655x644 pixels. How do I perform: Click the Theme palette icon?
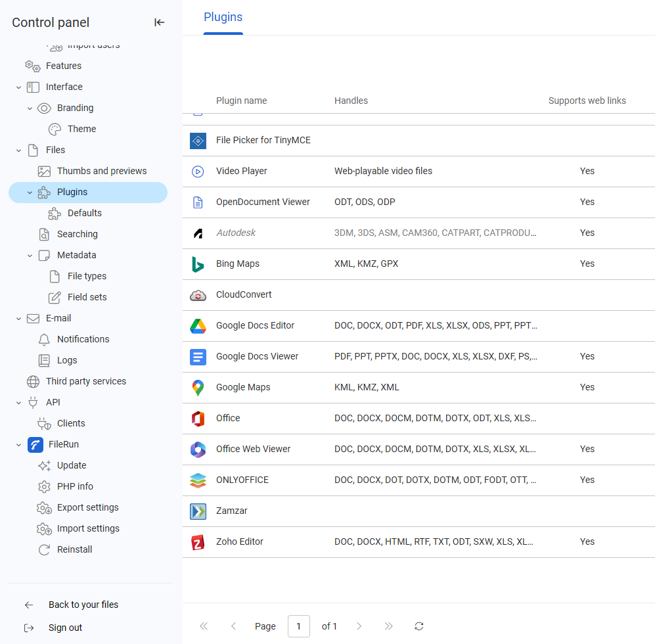click(x=55, y=129)
